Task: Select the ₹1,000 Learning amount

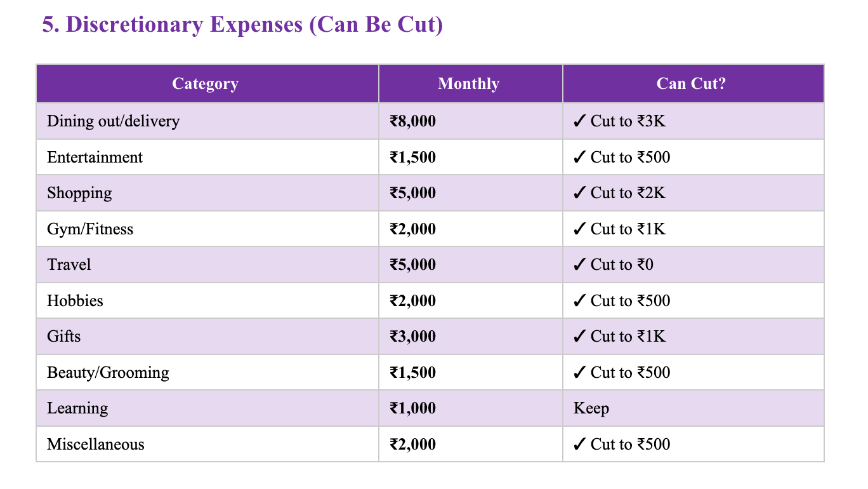Action: coord(413,408)
